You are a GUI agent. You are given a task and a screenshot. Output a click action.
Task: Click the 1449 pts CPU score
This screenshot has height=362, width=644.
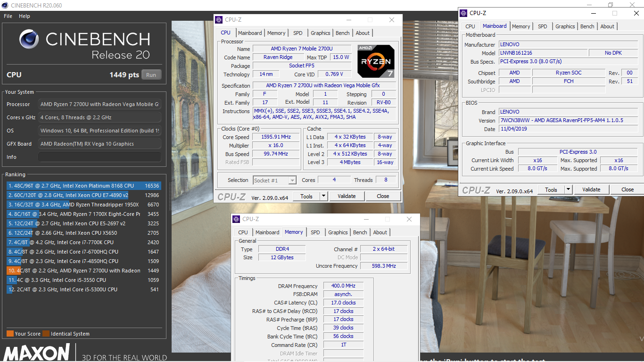pyautogui.click(x=124, y=75)
